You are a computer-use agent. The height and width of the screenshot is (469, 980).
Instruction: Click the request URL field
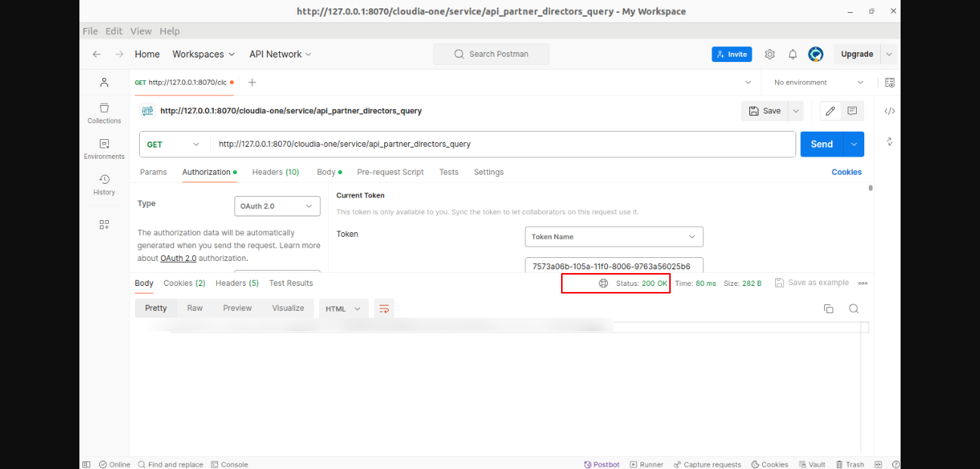(503, 144)
